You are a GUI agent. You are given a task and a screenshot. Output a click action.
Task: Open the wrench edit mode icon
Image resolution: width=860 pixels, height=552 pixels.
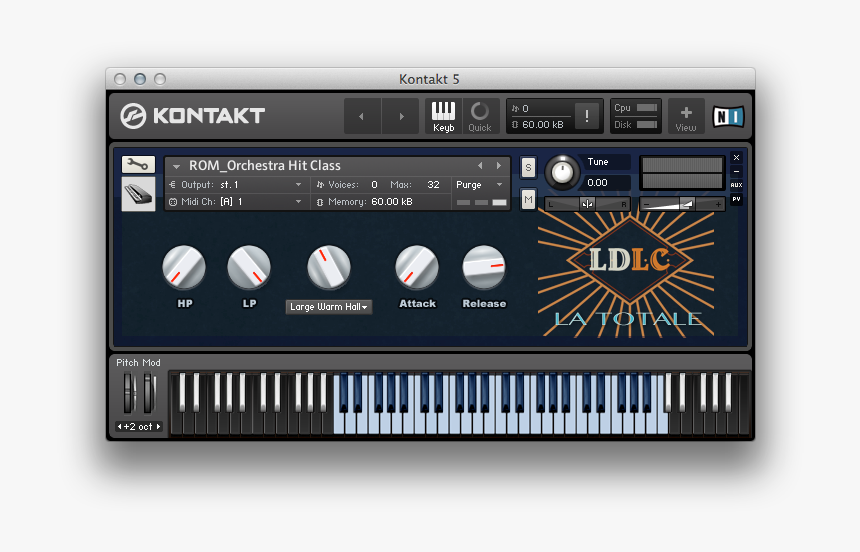pos(138,165)
